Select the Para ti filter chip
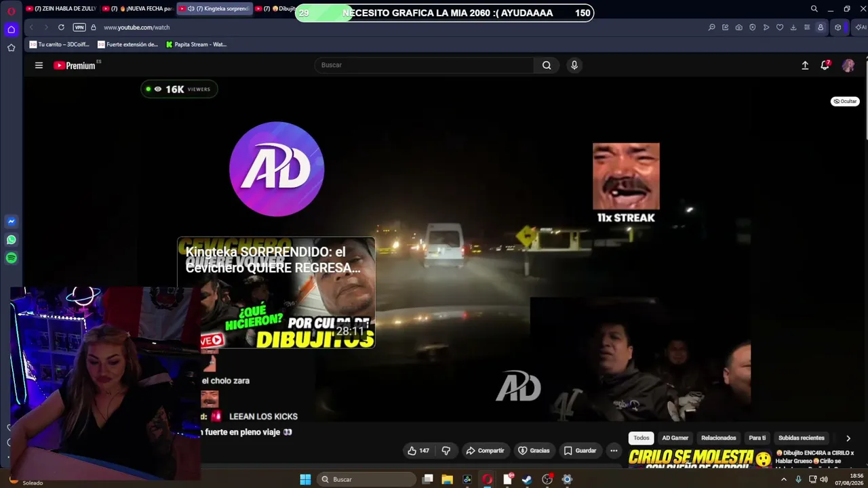Image resolution: width=868 pixels, height=488 pixels. (x=757, y=438)
